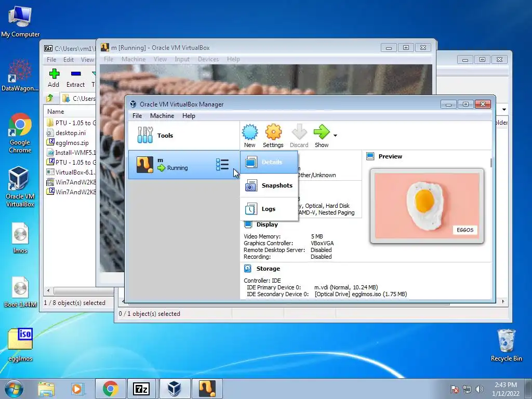Select the PTU - 1.05 folder in 7-Zip
Image resolution: width=532 pixels, height=399 pixels.
click(x=71, y=123)
